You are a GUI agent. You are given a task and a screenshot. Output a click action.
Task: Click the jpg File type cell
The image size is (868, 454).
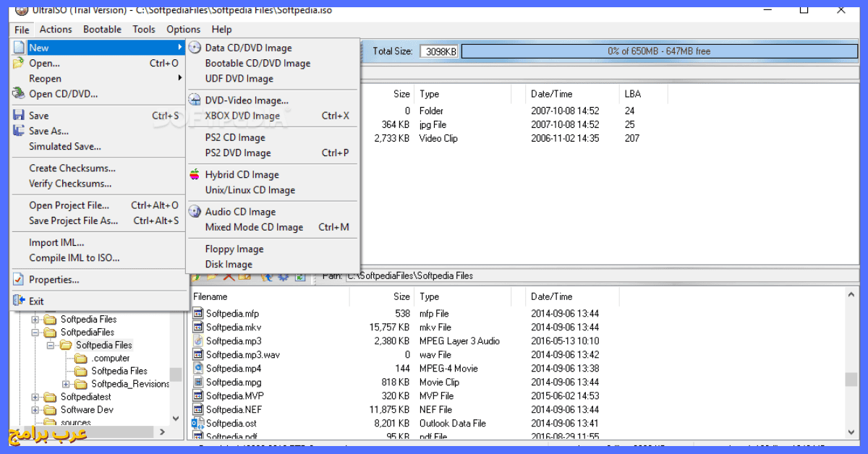click(433, 124)
